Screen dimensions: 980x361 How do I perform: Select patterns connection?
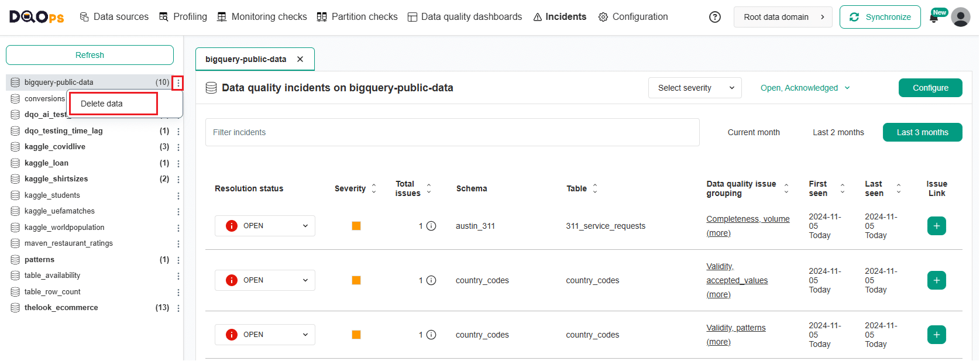(39, 260)
